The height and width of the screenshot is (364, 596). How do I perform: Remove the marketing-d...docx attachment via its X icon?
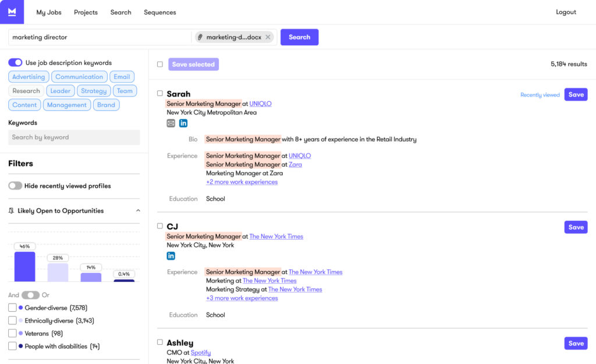coord(267,37)
